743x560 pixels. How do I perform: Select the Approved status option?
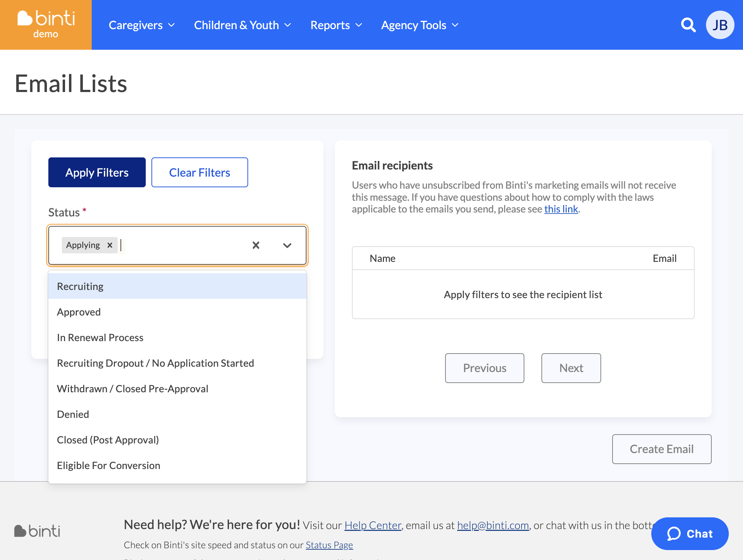click(177, 312)
